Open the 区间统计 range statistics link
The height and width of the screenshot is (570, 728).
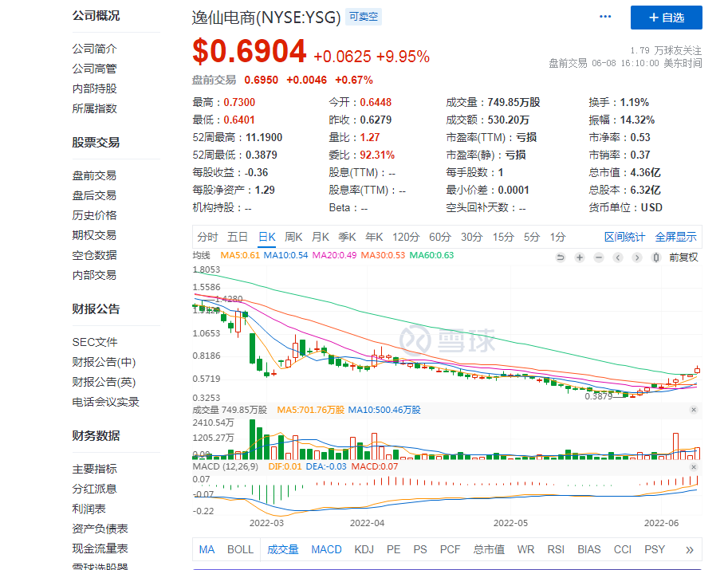click(x=624, y=238)
